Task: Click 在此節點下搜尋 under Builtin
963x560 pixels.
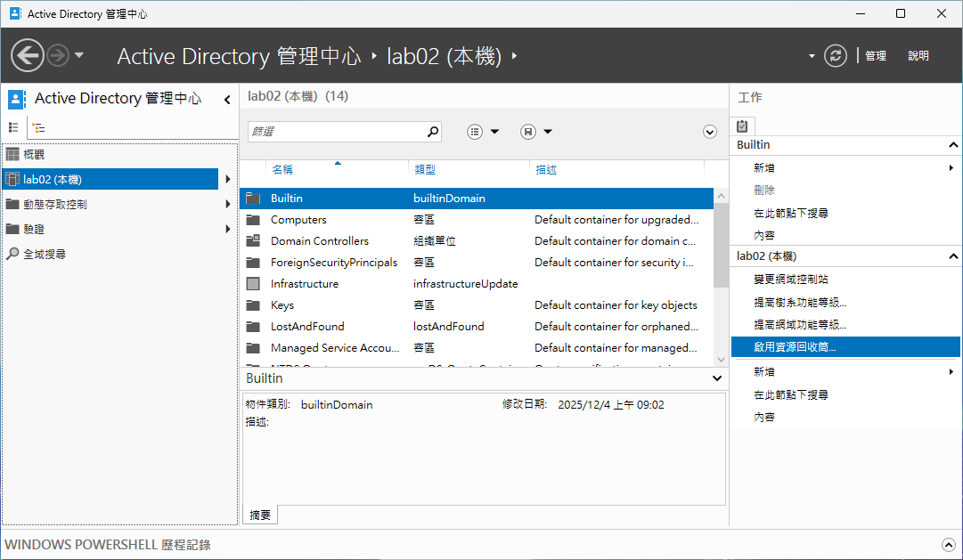Action: click(791, 213)
